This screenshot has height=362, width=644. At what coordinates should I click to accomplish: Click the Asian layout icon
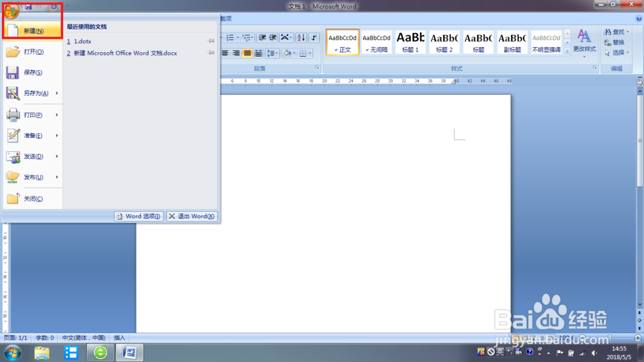pos(285,38)
